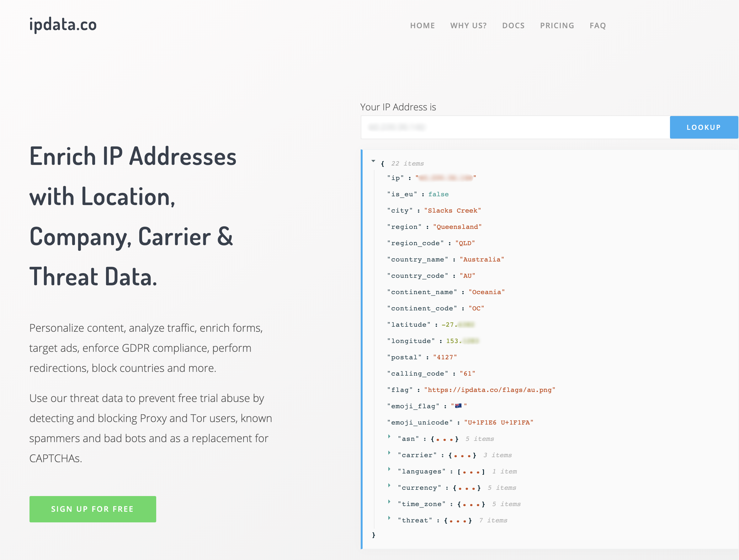Select the region_code value "QLD"

click(465, 243)
